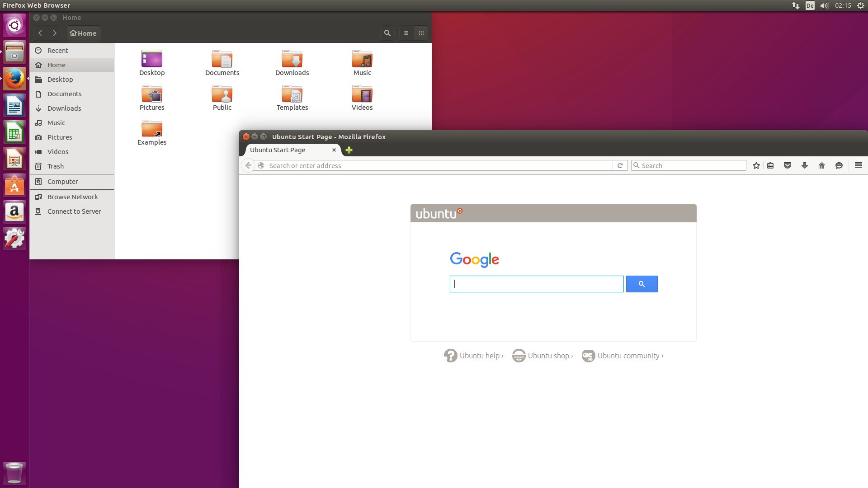Open the keyboard layout De indicator
868x488 pixels.
pos(810,5)
